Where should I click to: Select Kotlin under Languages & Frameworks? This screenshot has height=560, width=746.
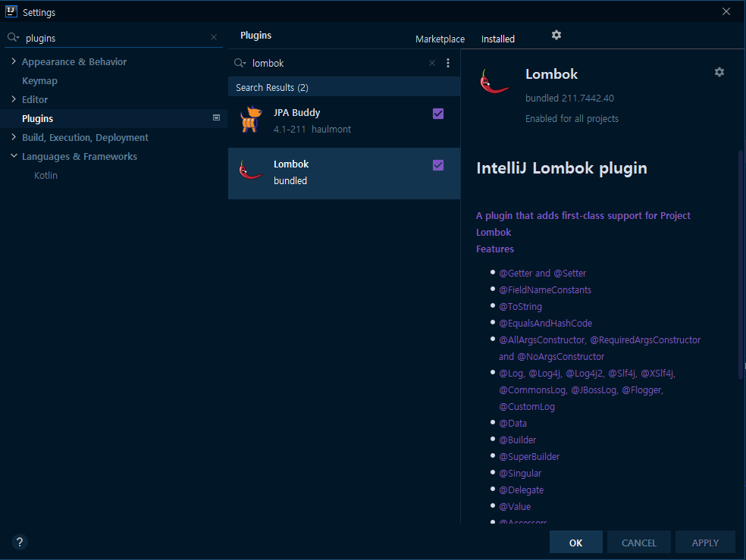click(45, 175)
